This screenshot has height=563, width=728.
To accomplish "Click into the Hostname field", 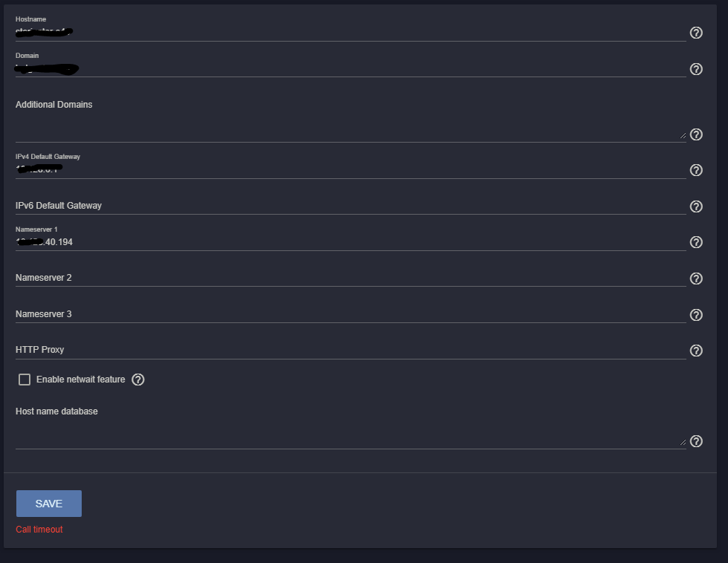I will coord(349,32).
